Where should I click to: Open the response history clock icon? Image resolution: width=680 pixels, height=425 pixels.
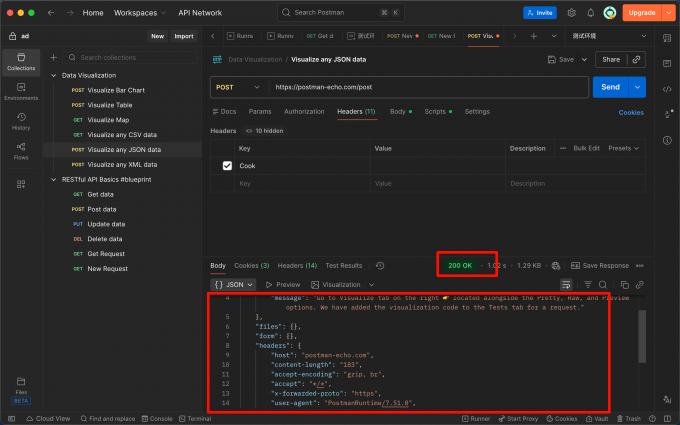coord(380,265)
